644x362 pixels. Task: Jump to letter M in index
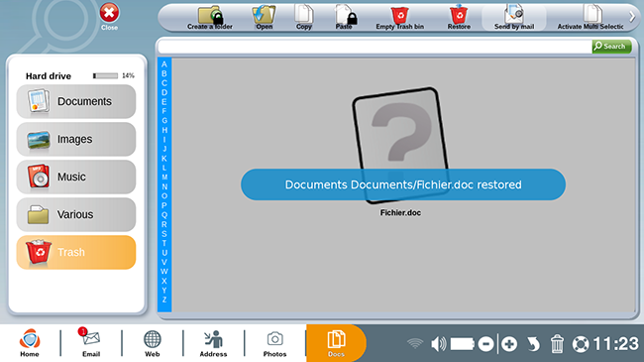pyautogui.click(x=164, y=178)
